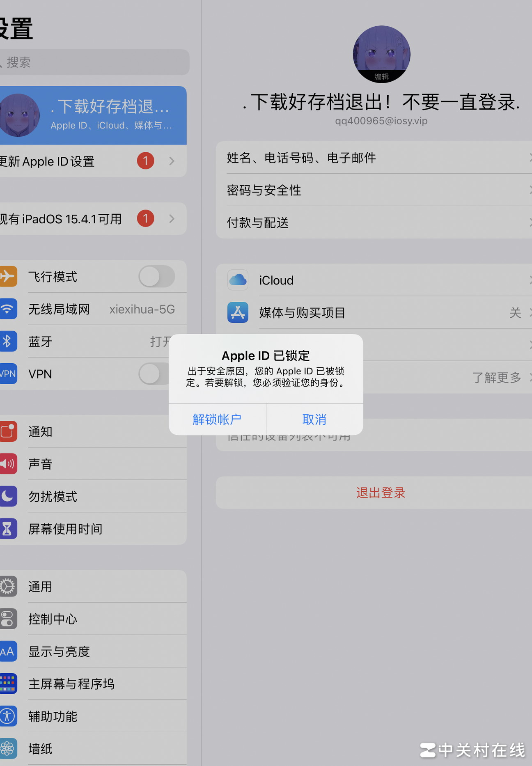
Task: Tap 了解更多 link
Action: click(x=497, y=377)
